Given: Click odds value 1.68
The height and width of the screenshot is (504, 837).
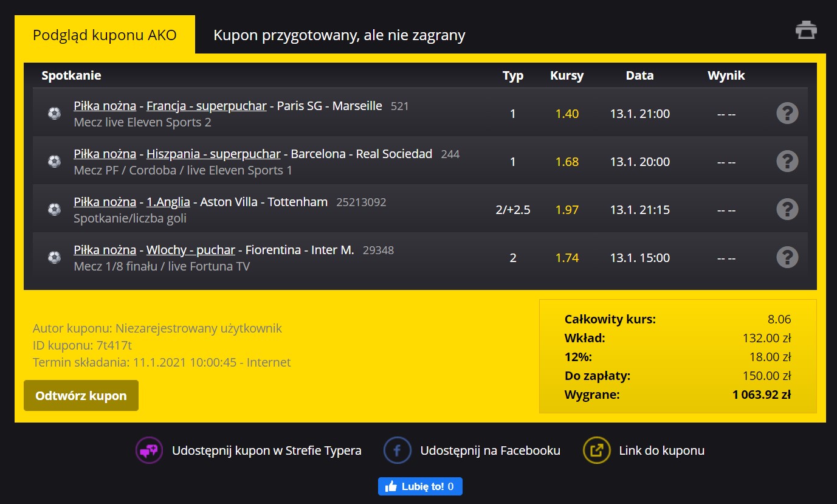Looking at the screenshot, I should [x=567, y=162].
